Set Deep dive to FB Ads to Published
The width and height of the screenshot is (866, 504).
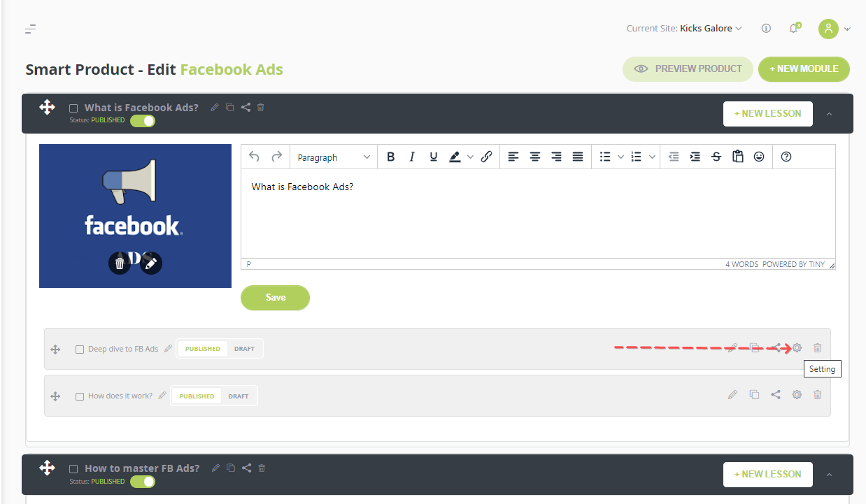203,349
